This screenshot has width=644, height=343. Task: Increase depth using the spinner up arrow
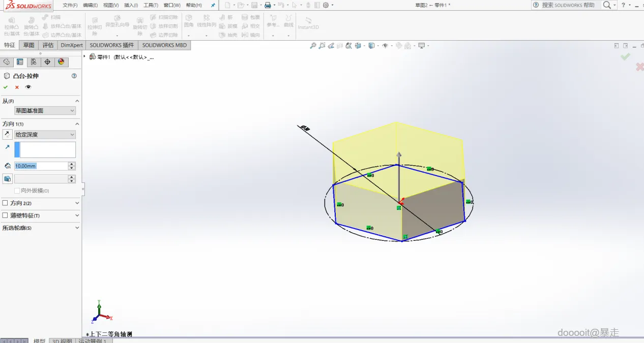[72, 164]
